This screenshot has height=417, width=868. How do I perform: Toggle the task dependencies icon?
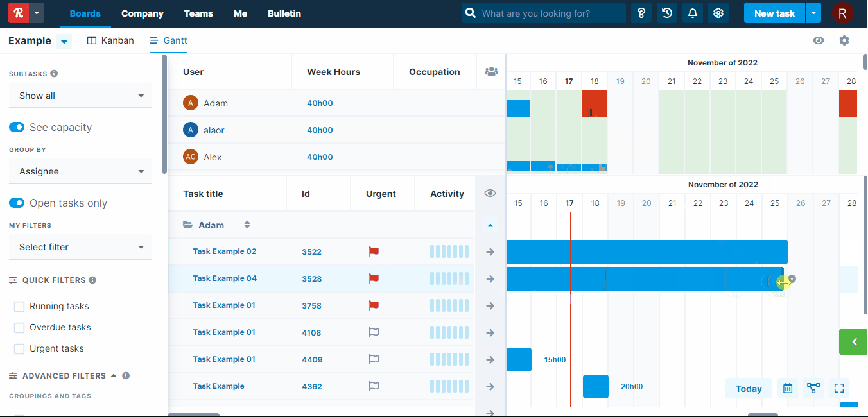pyautogui.click(x=813, y=388)
